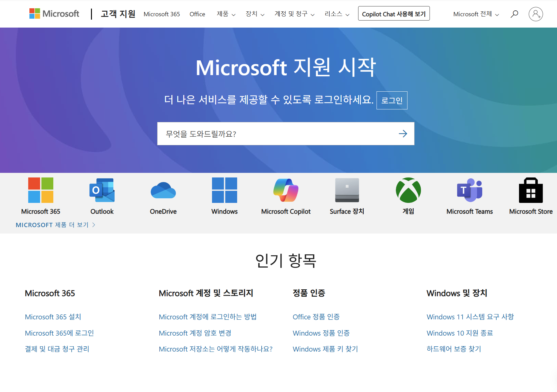Click Copilot Chat 사용해 보기 button
Image resolution: width=557 pixels, height=392 pixels.
click(x=394, y=14)
